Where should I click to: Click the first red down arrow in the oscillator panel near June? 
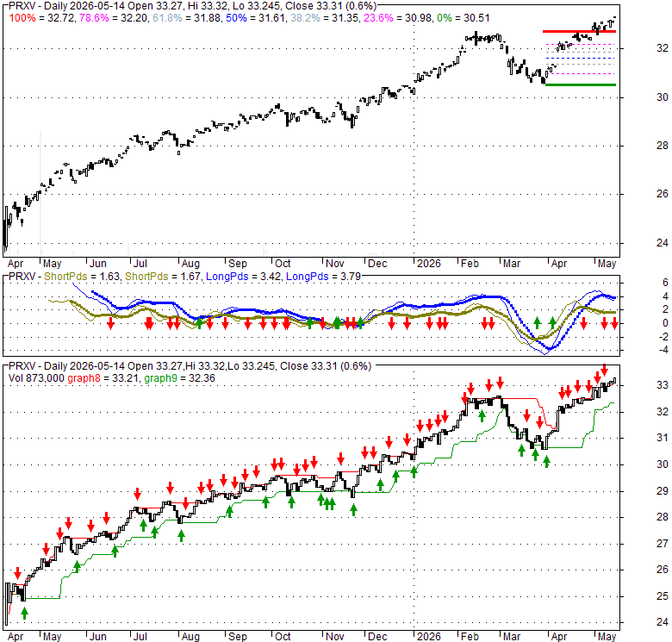110,323
